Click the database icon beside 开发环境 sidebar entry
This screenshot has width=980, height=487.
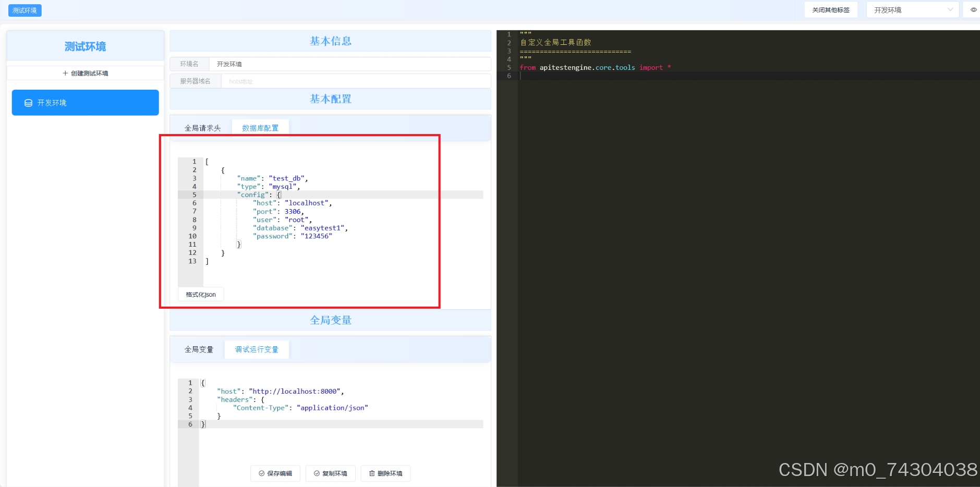pos(29,103)
